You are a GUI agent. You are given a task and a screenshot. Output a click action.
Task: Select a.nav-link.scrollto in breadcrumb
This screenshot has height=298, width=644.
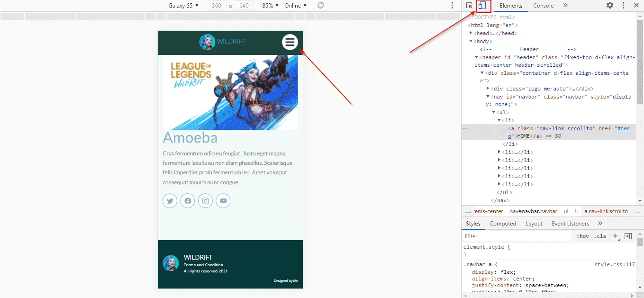[606, 211]
